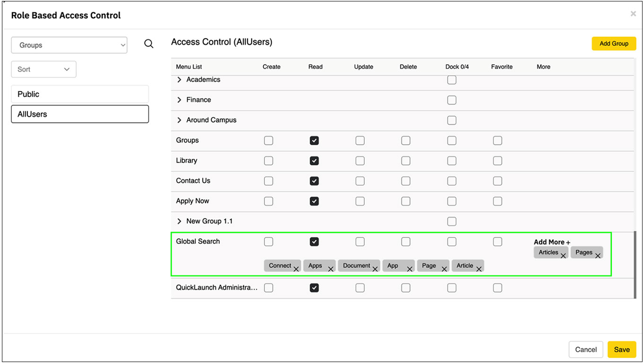Click the search magnifier icon
Screen dimensions: 644x363
(149, 43)
